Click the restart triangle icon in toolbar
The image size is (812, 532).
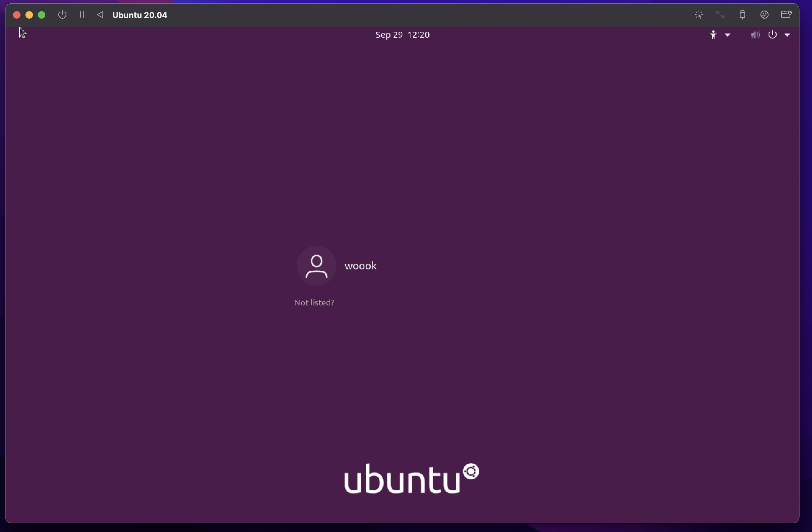pos(100,15)
